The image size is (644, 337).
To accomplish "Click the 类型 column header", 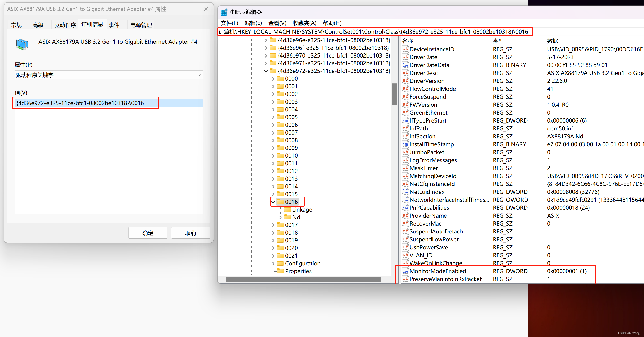I will (518, 41).
